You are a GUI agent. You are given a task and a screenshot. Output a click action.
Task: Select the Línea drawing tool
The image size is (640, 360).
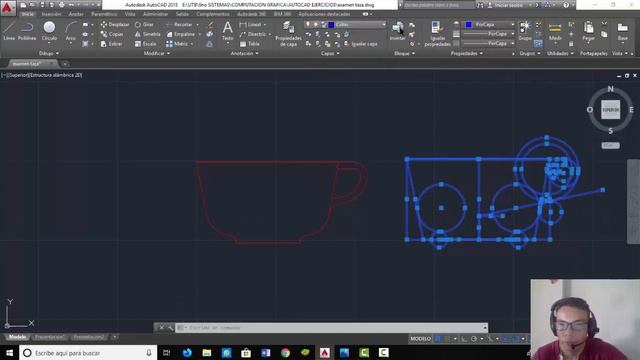[x=9, y=31]
